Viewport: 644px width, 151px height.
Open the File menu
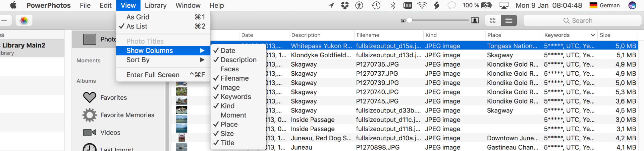pos(85,5)
